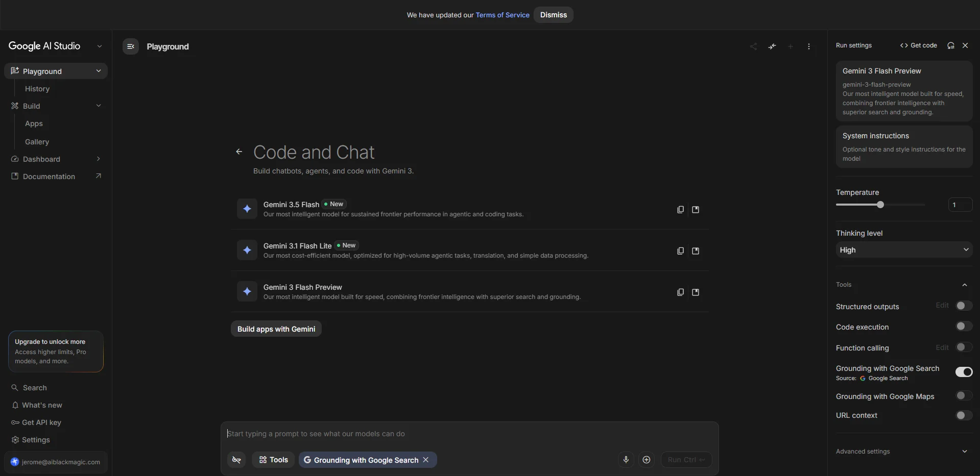The width and height of the screenshot is (980, 476).
Task: Enable the Code execution switch
Action: [x=964, y=327]
